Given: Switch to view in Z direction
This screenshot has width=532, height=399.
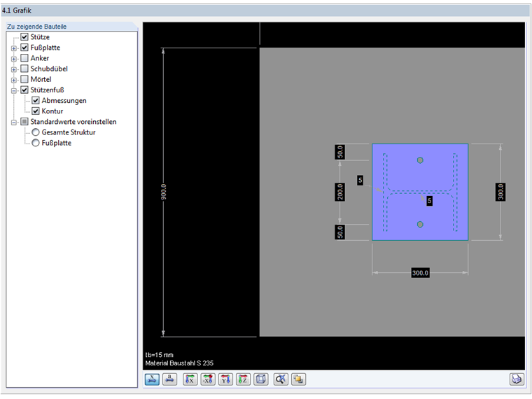Looking at the screenshot, I should 244,379.
